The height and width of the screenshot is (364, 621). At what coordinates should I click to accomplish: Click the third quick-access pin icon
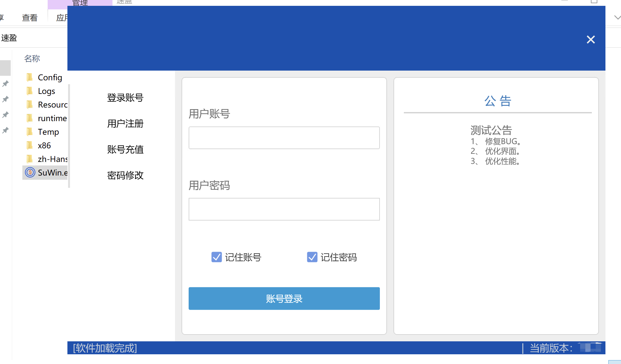[x=6, y=115]
